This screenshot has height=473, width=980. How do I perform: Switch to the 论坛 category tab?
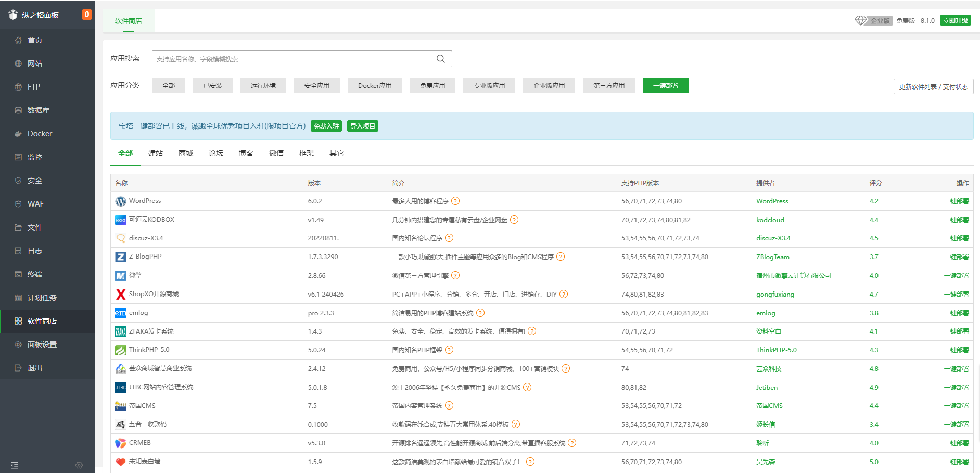[216, 153]
